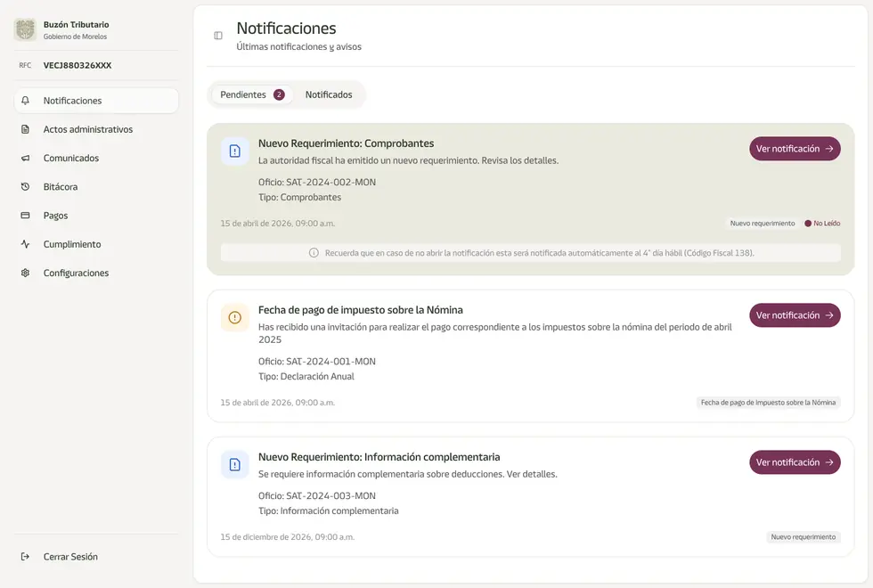Viewport: 873px width, 588px height.
Task: Click Tipo: Declaración Anual
Action: pyautogui.click(x=306, y=376)
